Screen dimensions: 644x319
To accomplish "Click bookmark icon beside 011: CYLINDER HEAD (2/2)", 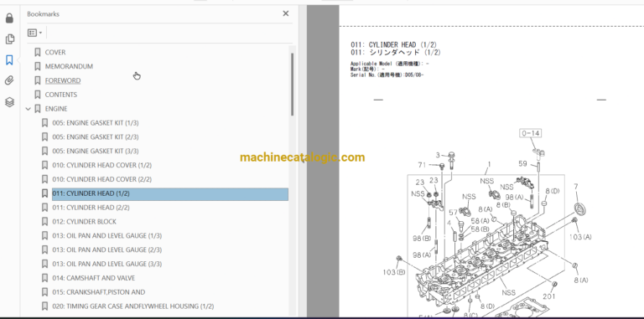I will click(44, 208).
